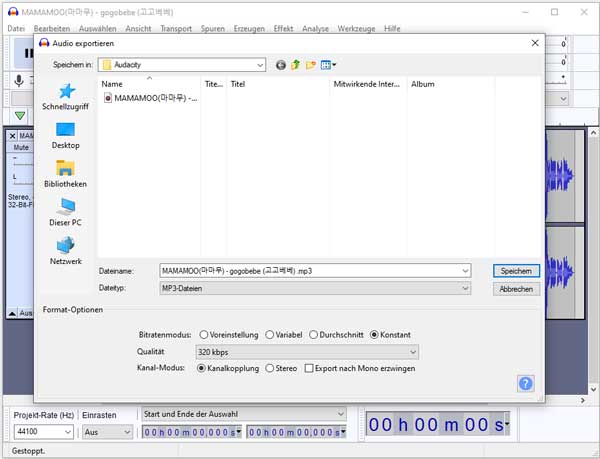The width and height of the screenshot is (600, 459).
Task: Close the Audio exportieren dialog
Action: [x=535, y=43]
